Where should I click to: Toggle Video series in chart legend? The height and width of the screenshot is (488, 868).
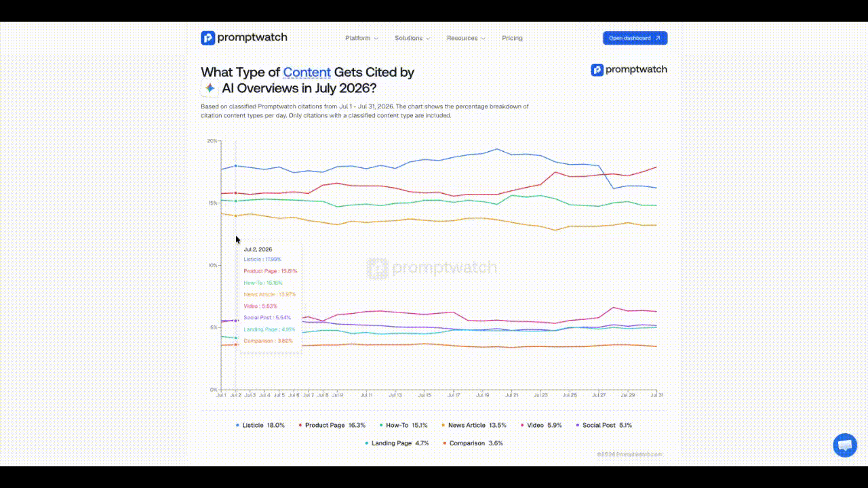pos(541,425)
